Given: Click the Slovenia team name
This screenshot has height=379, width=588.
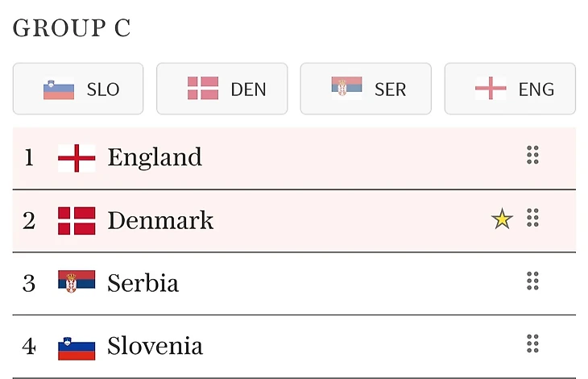Looking at the screenshot, I should click(155, 346).
